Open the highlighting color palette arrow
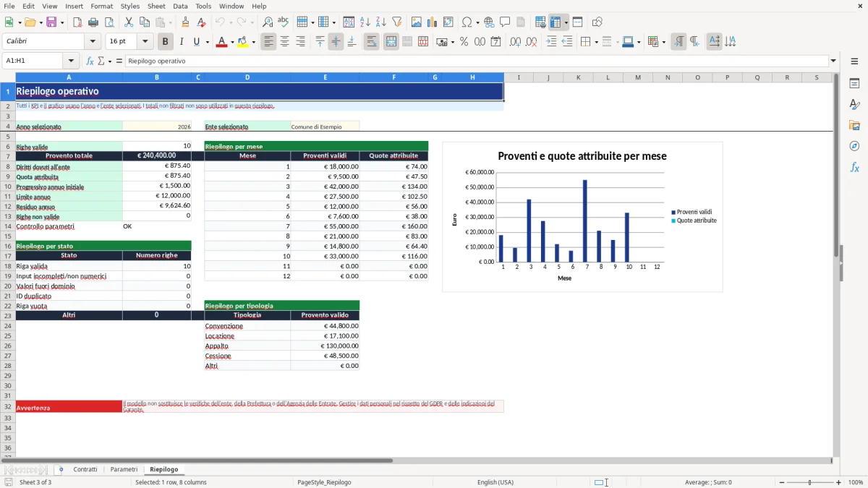868x488 pixels. pos(253,42)
